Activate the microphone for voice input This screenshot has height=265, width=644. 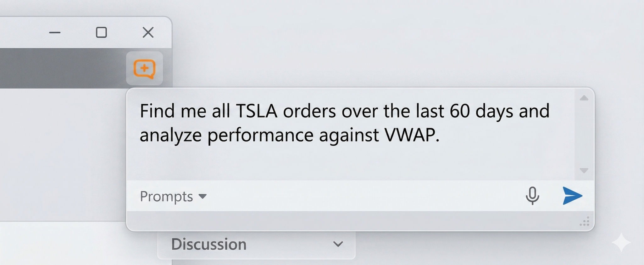coord(532,196)
